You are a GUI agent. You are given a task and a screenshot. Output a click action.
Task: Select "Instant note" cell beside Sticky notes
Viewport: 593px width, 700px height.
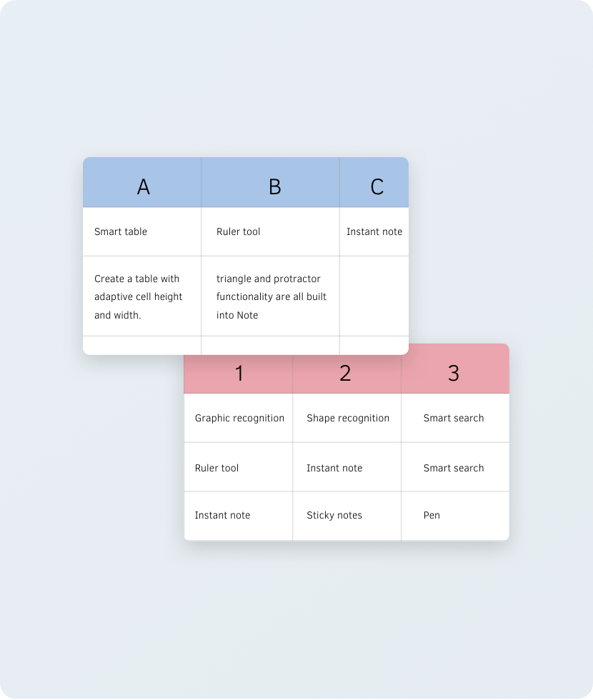pos(222,515)
